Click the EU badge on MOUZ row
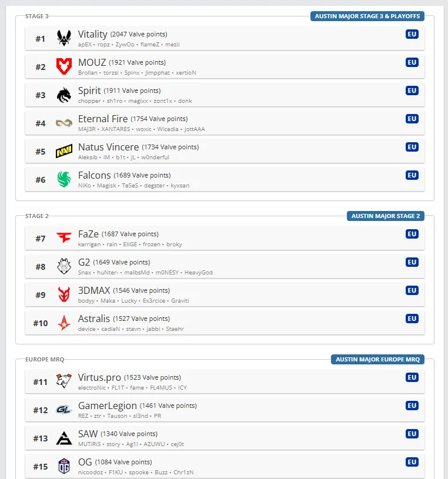 click(412, 62)
